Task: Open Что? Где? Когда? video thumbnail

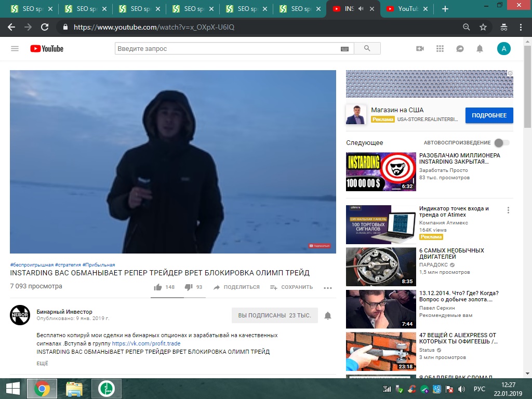Action: (381, 309)
